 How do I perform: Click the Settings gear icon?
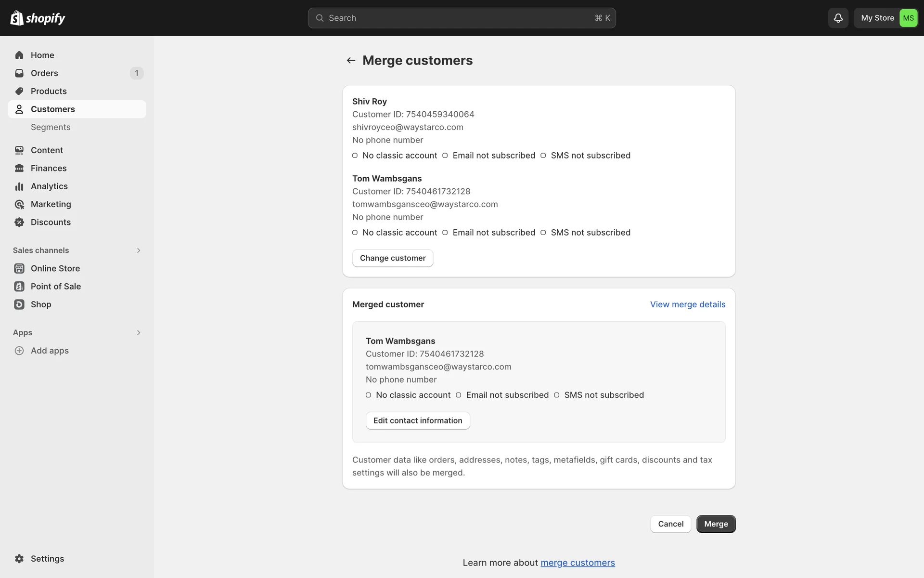pos(19,559)
